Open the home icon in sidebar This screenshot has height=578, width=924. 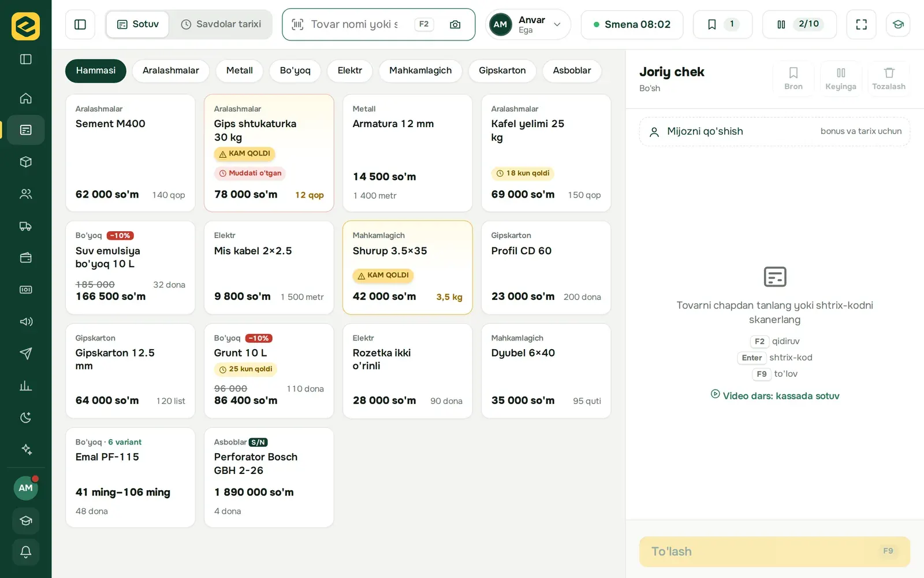25,98
